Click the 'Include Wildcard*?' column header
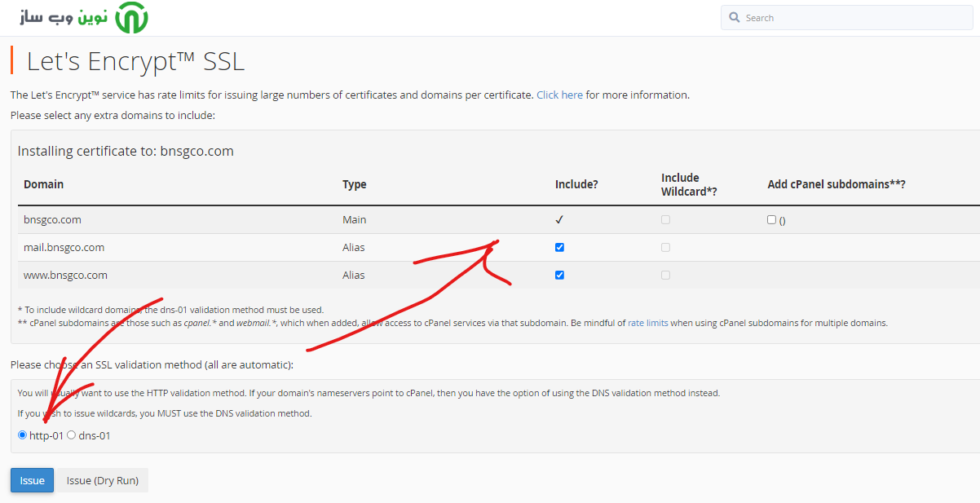Viewport: 980px width, 503px height. tap(689, 184)
